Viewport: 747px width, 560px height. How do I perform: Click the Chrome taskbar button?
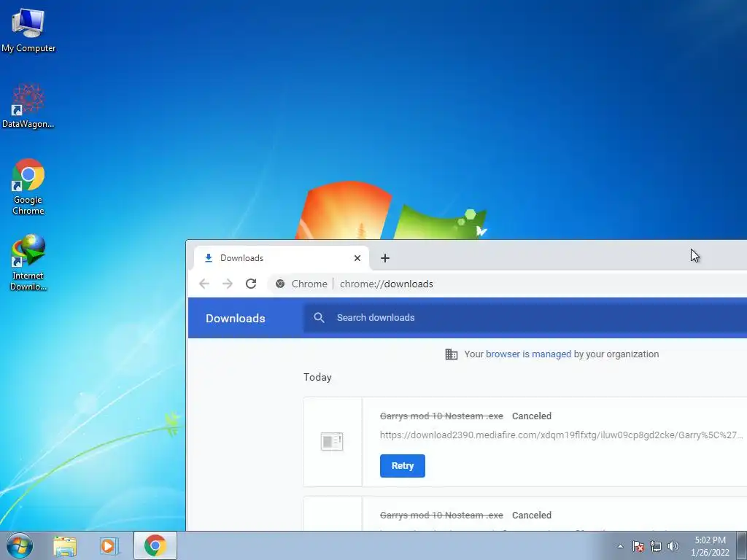pos(155,545)
